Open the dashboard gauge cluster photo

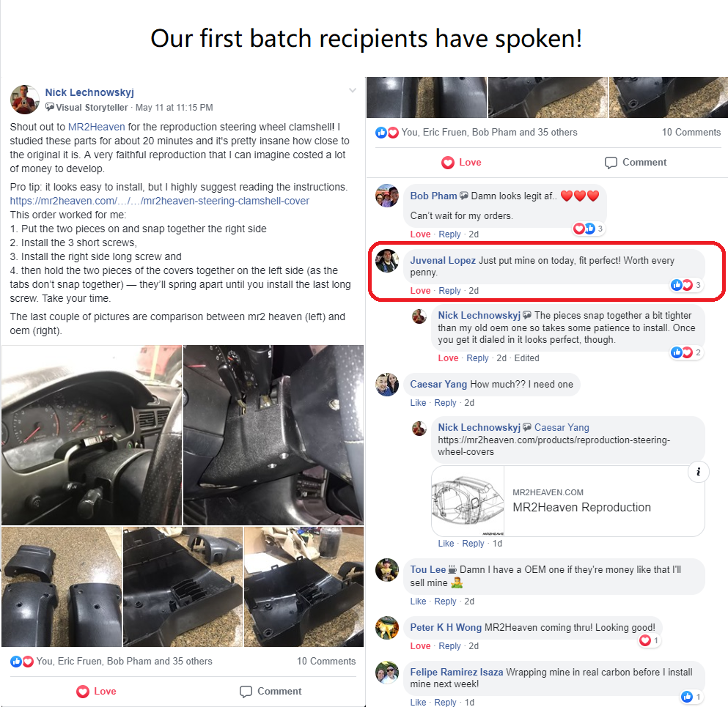pos(92,435)
